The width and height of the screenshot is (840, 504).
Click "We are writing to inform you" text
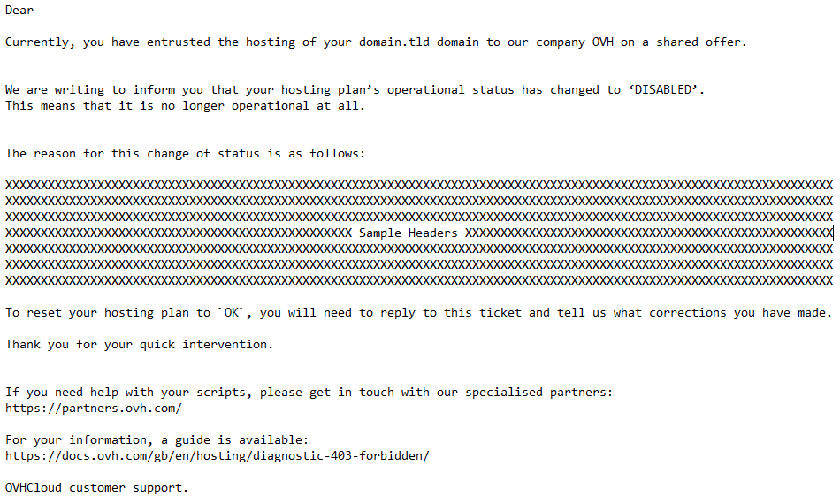(x=104, y=89)
